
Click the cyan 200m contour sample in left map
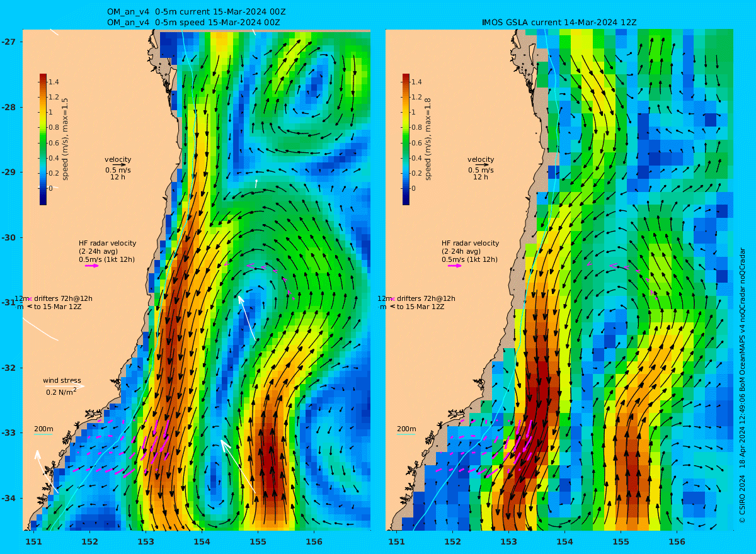pos(43,434)
